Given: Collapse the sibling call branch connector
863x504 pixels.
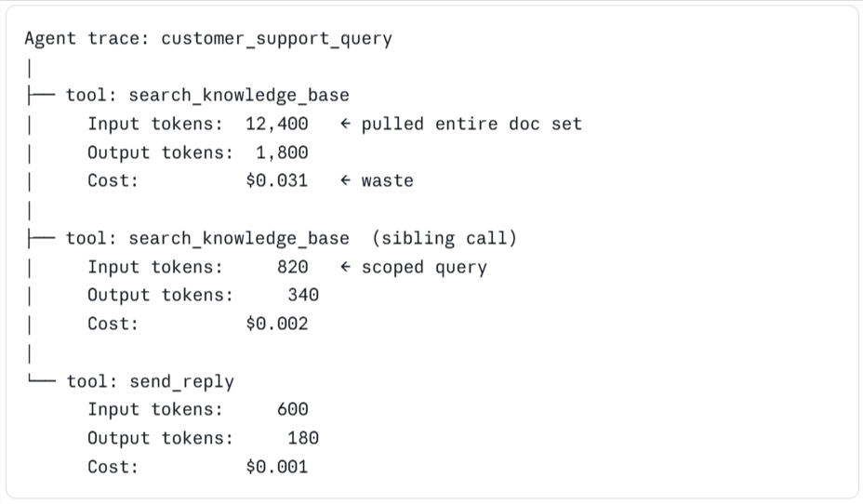Looking at the screenshot, I should [41, 239].
